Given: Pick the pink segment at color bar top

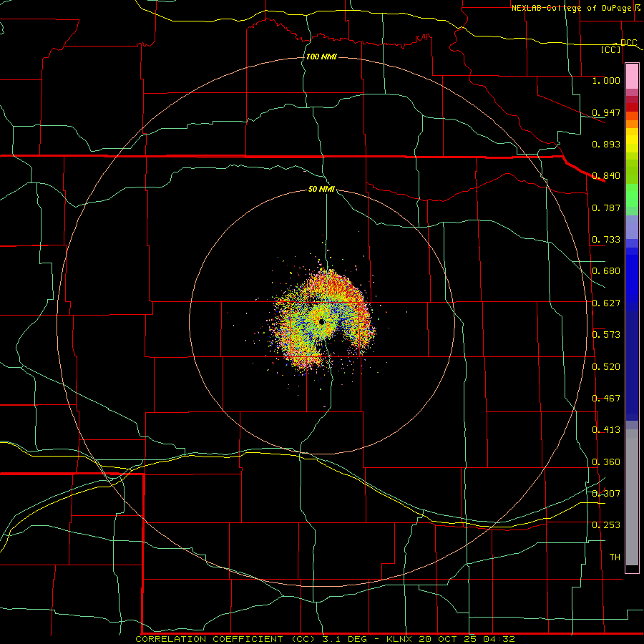Looking at the screenshot, I should pos(632,76).
